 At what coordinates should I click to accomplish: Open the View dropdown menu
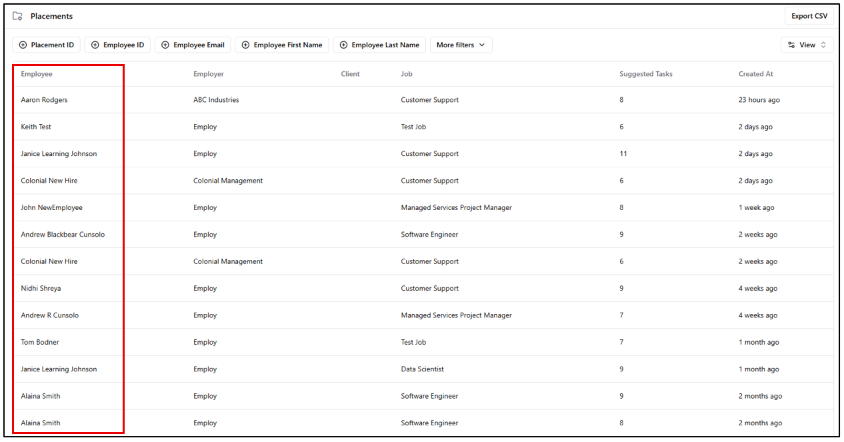click(806, 45)
